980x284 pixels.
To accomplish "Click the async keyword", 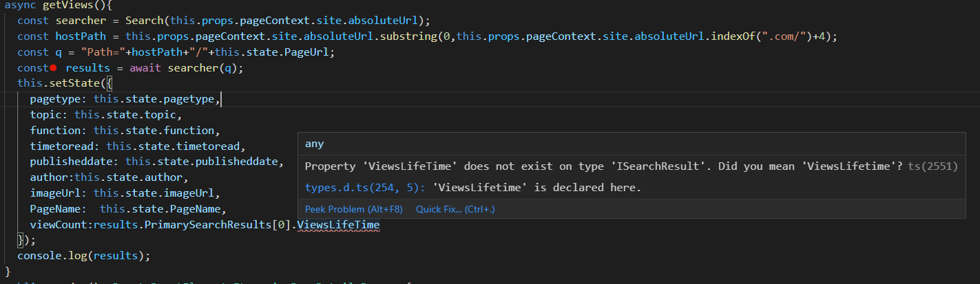I will pyautogui.click(x=21, y=5).
